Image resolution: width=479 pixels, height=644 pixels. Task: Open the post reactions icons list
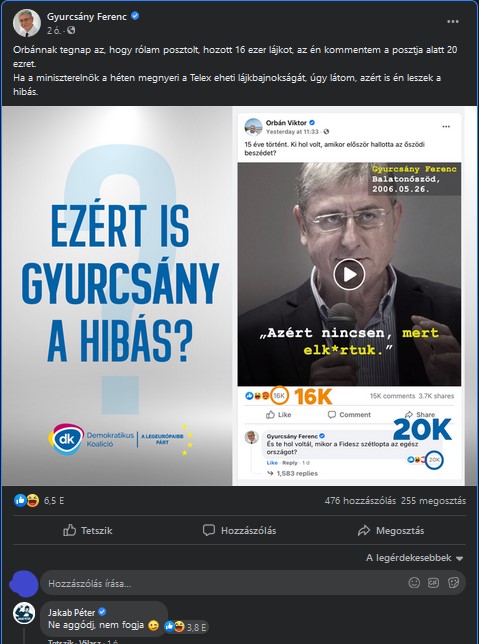26,500
